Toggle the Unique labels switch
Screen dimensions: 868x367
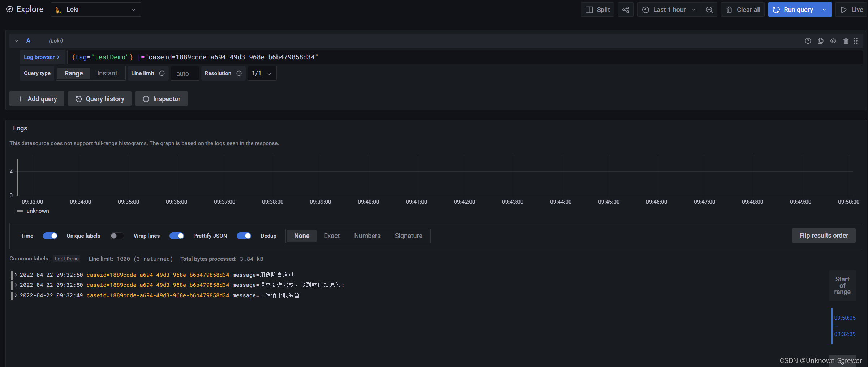pyautogui.click(x=117, y=236)
